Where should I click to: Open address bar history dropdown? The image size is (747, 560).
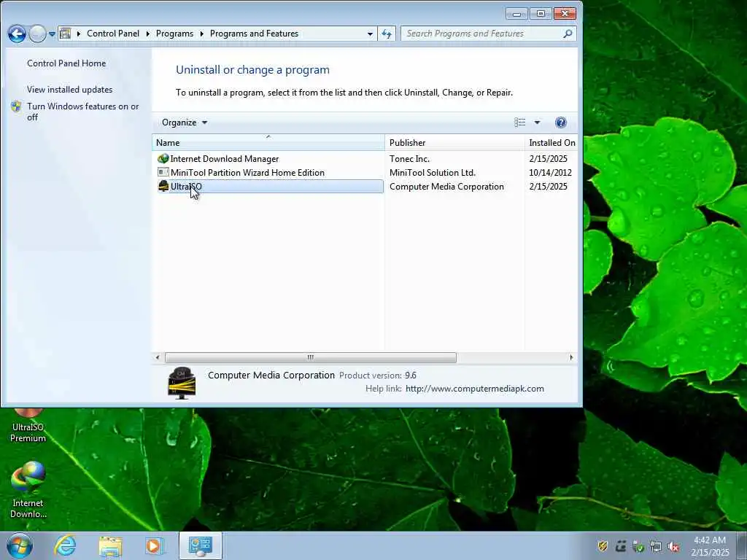click(x=370, y=34)
